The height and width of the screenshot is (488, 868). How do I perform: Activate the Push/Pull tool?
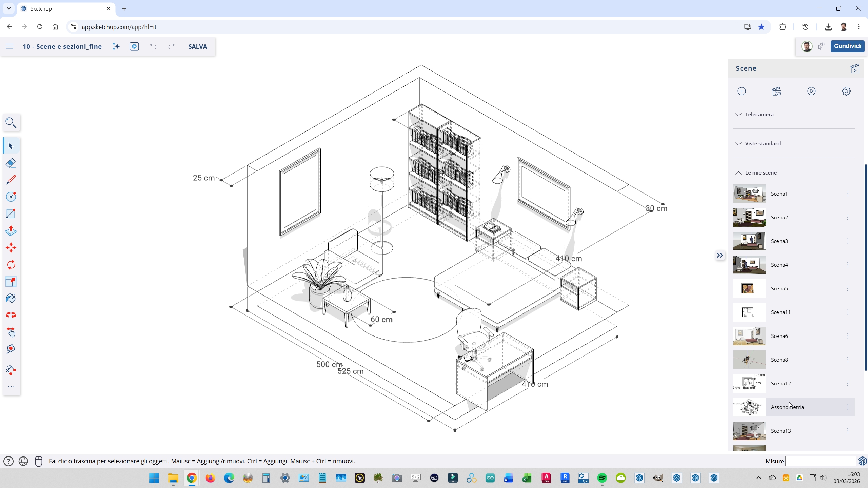[x=11, y=231]
